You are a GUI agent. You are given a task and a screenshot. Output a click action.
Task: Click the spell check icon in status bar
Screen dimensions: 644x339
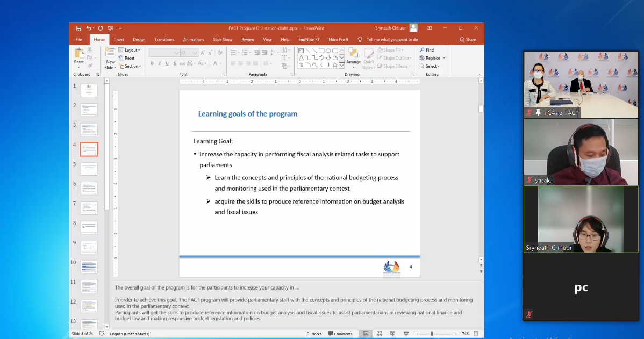[102, 334]
